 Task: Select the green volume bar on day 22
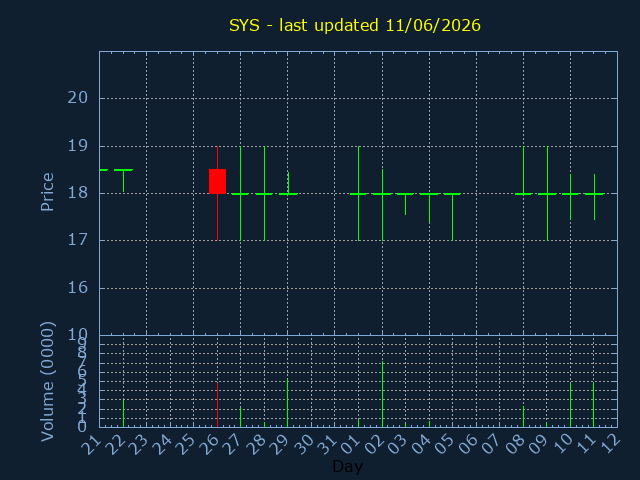pos(123,413)
